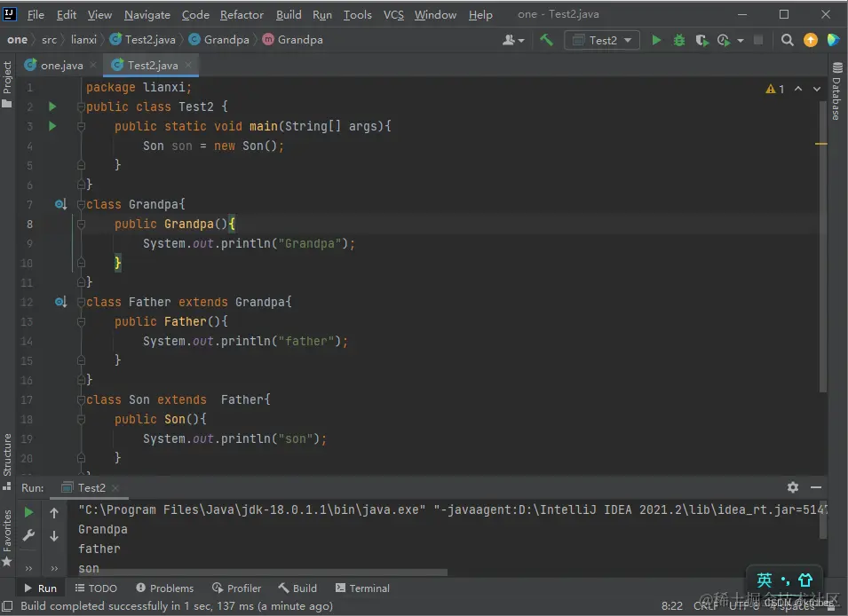This screenshot has width=848, height=616.
Task: Open the Search Everywhere magnifier
Action: (x=787, y=40)
